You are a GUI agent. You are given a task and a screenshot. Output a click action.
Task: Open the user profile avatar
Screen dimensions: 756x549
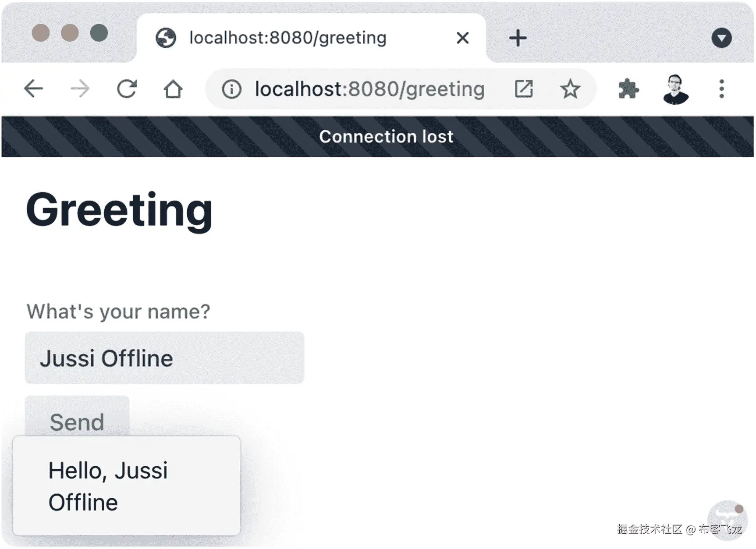pyautogui.click(x=675, y=89)
